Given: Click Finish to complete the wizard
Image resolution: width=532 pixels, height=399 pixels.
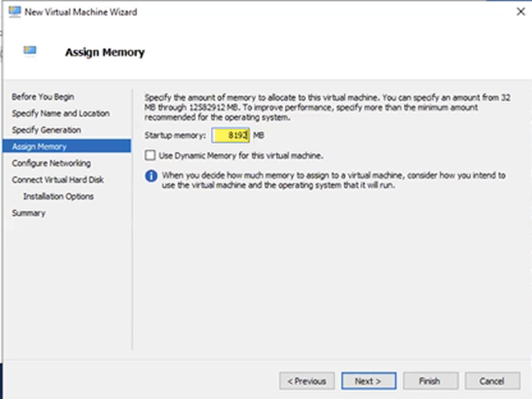Looking at the screenshot, I should (431, 381).
